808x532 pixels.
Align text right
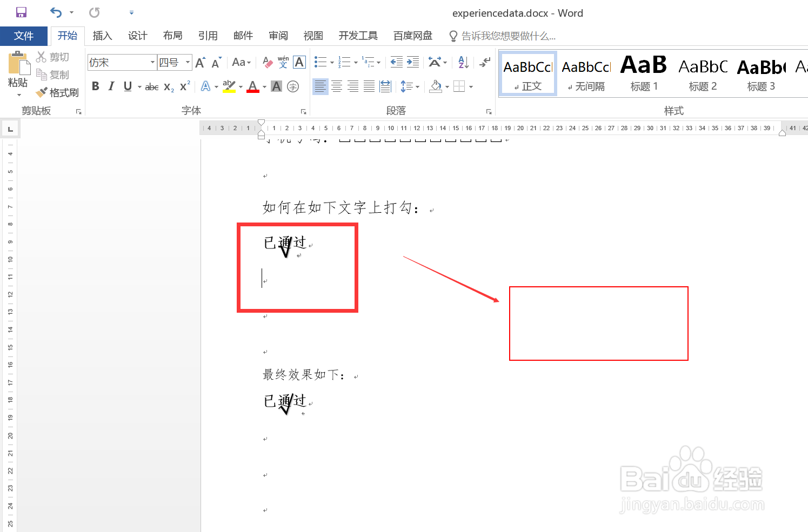353,86
